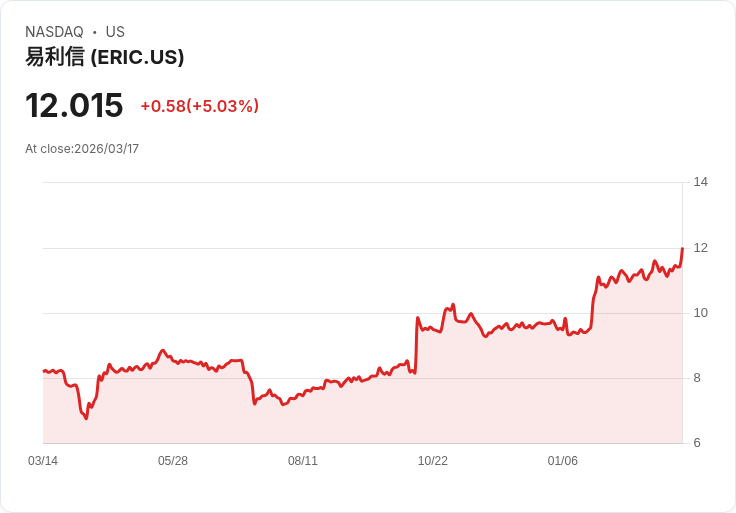Viewport: 736px width, 513px height.
Task: Click the chart line's latest endpoint near 12
Action: [682, 249]
